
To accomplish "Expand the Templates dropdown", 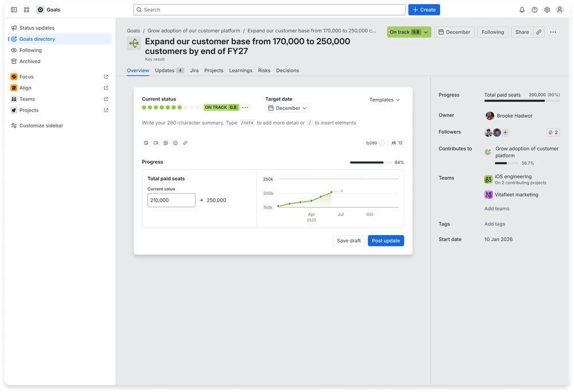I will pos(384,100).
